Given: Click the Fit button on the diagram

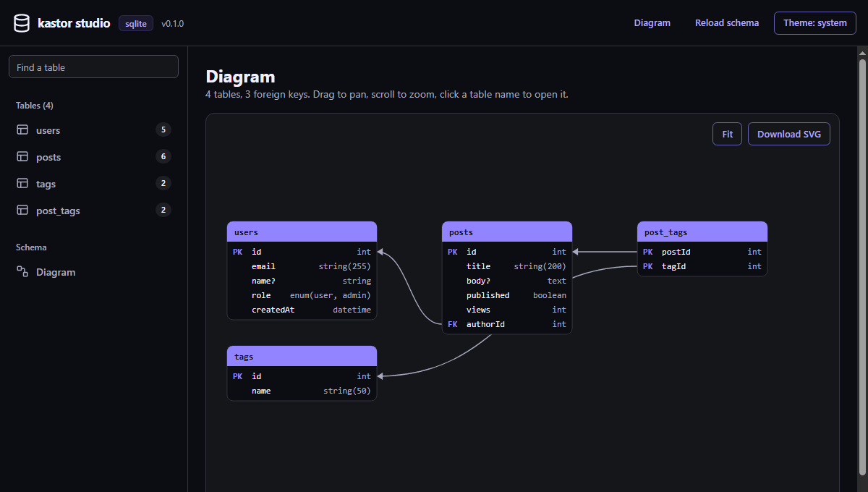Looking at the screenshot, I should click(728, 134).
